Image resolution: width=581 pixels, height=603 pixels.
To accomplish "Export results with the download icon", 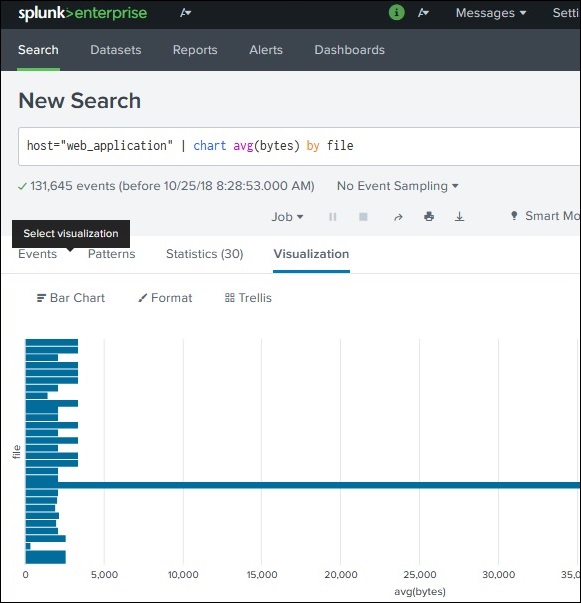I will coord(459,217).
